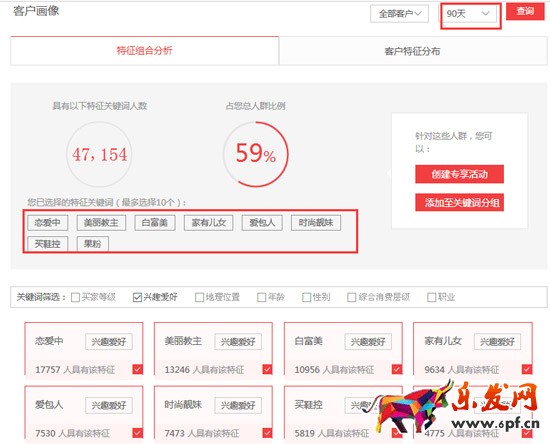The width and height of the screenshot is (550, 444).
Task: Enable the 职业 filter checkbox
Action: coord(431,297)
